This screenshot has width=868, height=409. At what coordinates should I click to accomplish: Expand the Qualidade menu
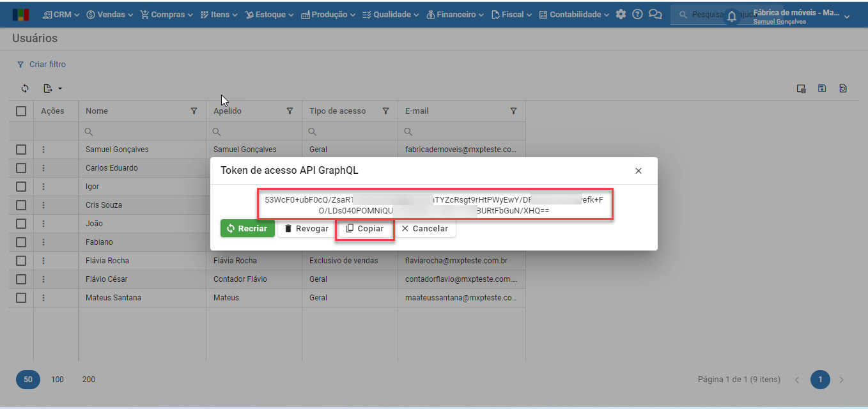(391, 14)
